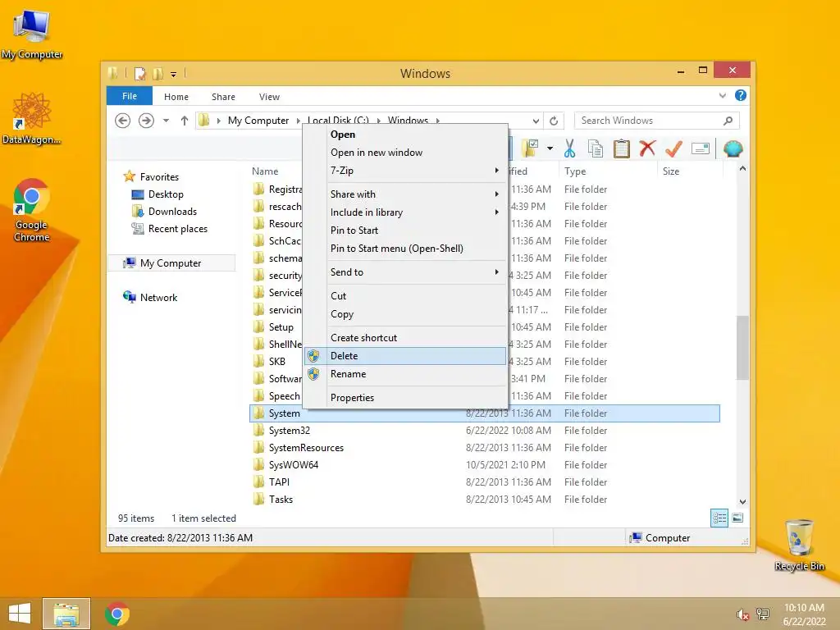Open the View ribbon tab
840x630 pixels.
point(269,97)
